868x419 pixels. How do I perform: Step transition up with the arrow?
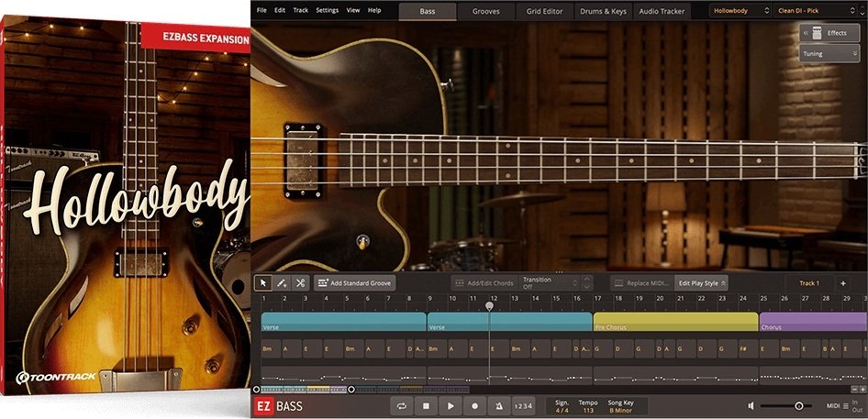(x=586, y=280)
